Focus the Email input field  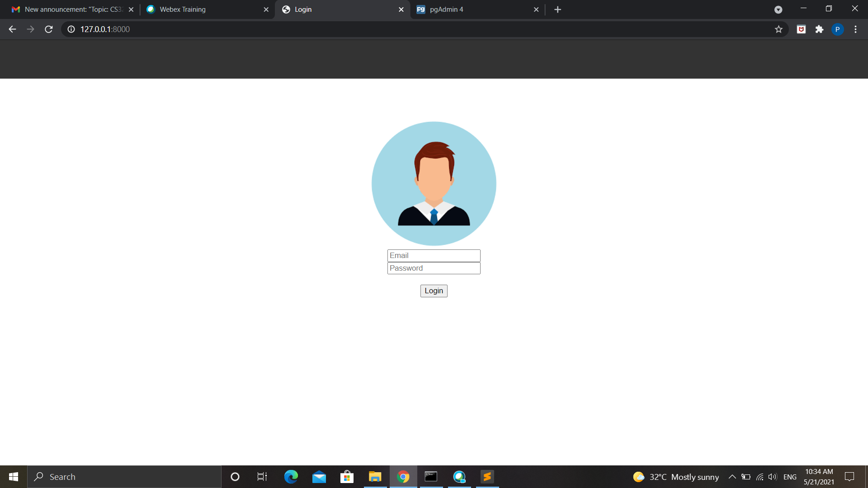pyautogui.click(x=434, y=256)
